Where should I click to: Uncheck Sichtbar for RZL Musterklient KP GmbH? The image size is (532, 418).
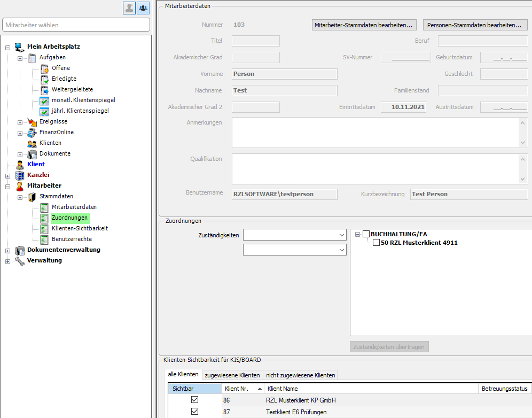[194, 400]
